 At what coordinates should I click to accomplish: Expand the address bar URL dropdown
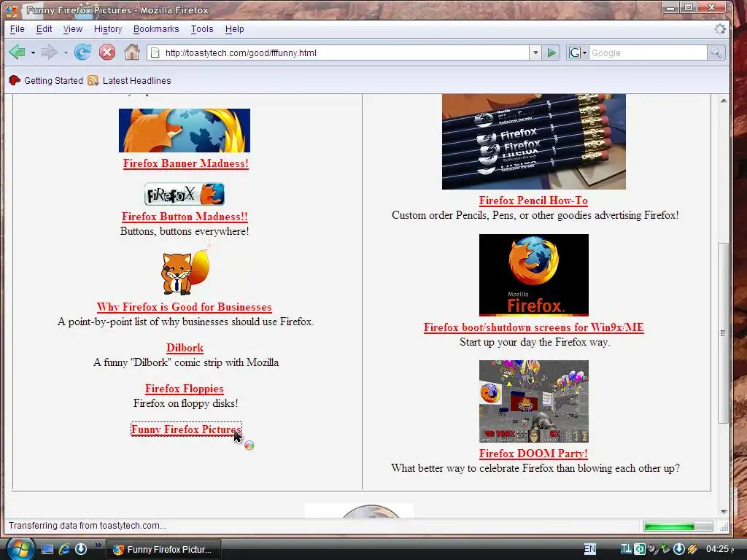(535, 52)
